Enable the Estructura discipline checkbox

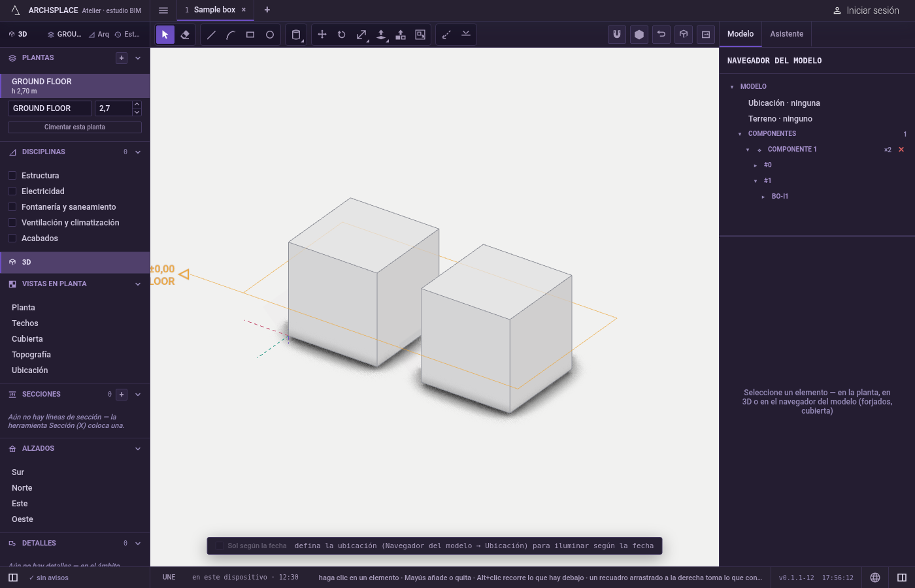tap(12, 176)
